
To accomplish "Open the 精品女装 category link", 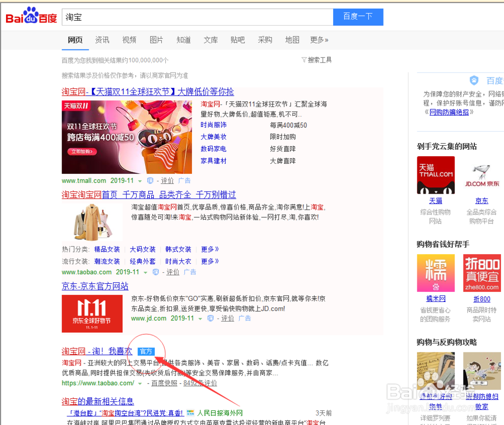I will [107, 249].
